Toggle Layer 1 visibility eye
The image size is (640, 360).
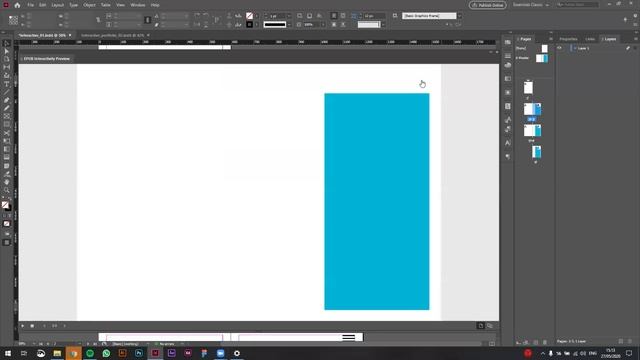tap(559, 48)
